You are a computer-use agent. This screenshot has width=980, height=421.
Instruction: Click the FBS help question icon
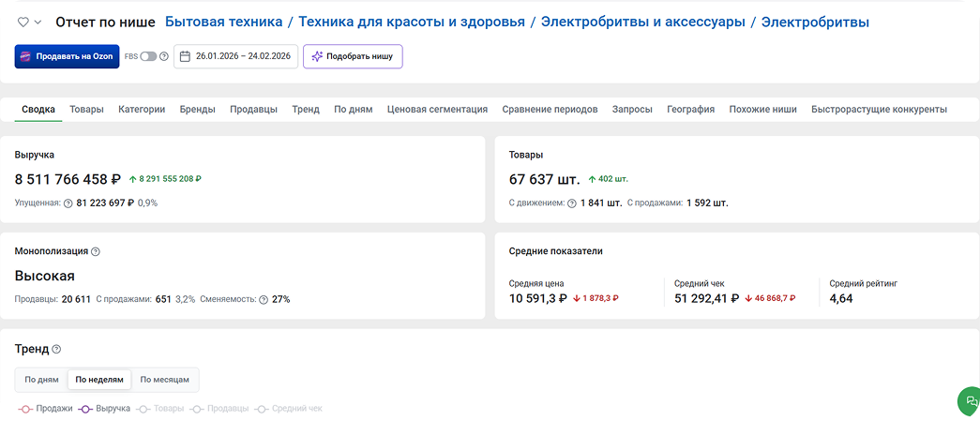[x=164, y=56]
